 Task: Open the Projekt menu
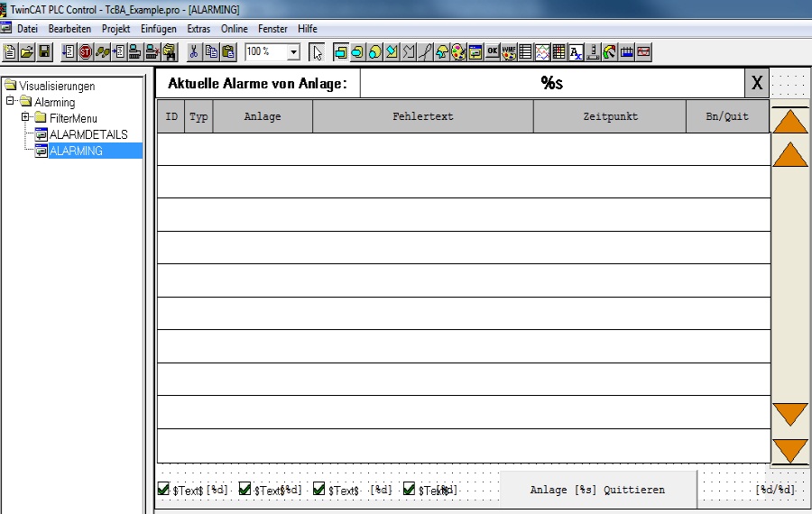[115, 29]
